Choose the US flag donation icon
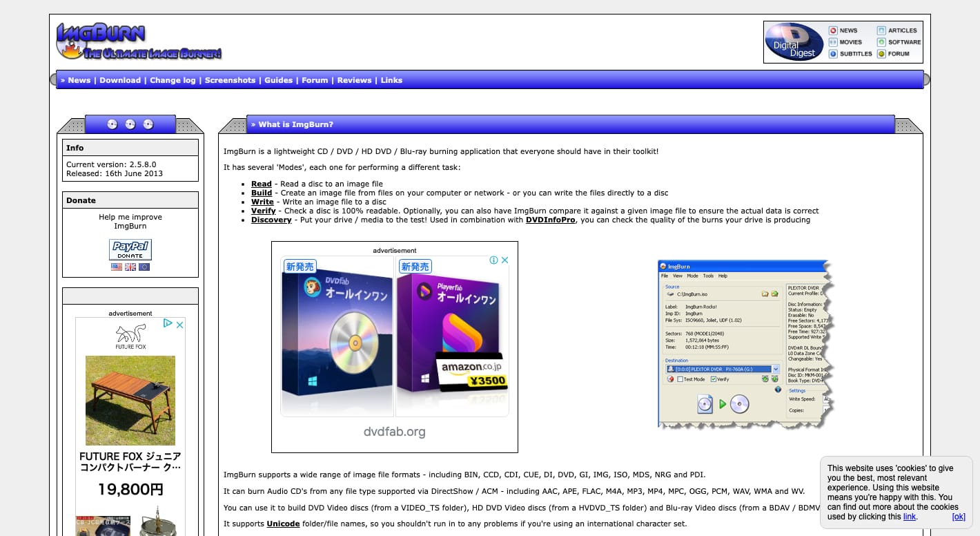Viewport: 980px width, 536px height. click(117, 267)
